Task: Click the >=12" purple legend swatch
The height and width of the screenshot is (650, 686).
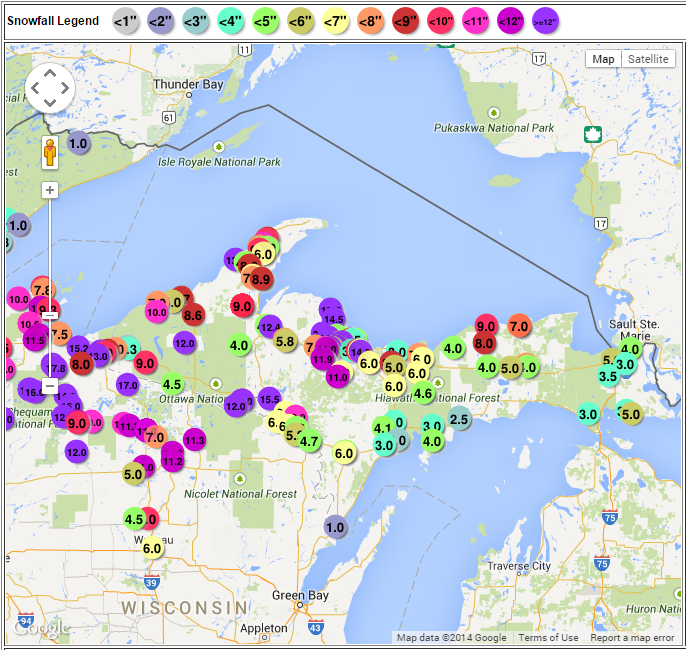Action: point(545,21)
